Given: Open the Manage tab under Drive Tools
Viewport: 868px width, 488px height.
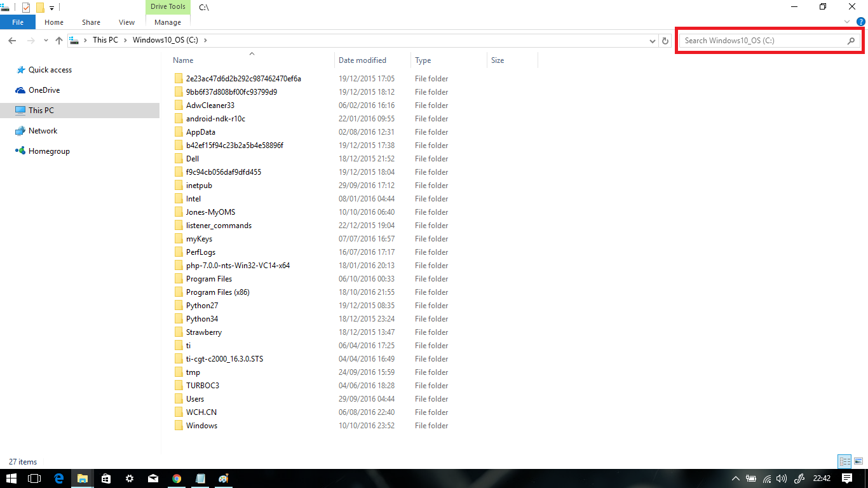Looking at the screenshot, I should pos(167,22).
